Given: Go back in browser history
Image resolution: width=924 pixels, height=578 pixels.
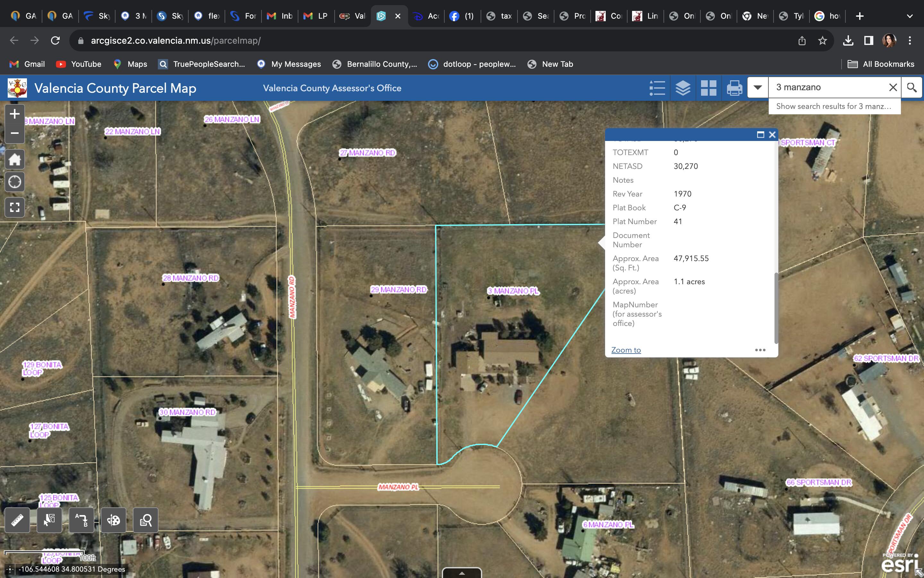Looking at the screenshot, I should point(14,40).
